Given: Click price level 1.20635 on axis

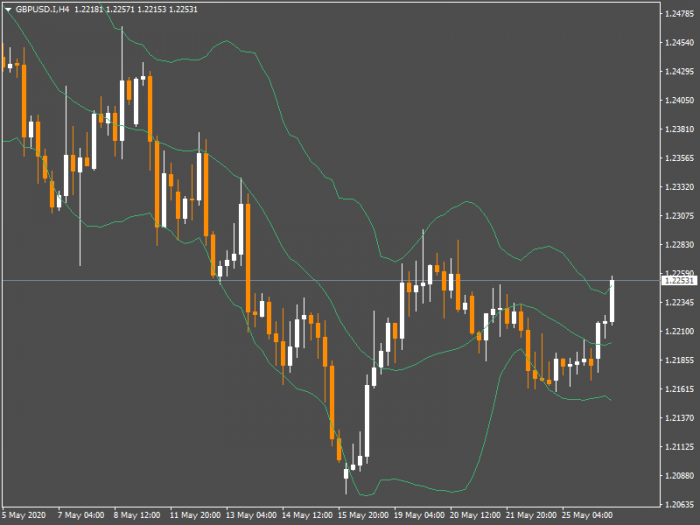Looking at the screenshot, I should (679, 504).
